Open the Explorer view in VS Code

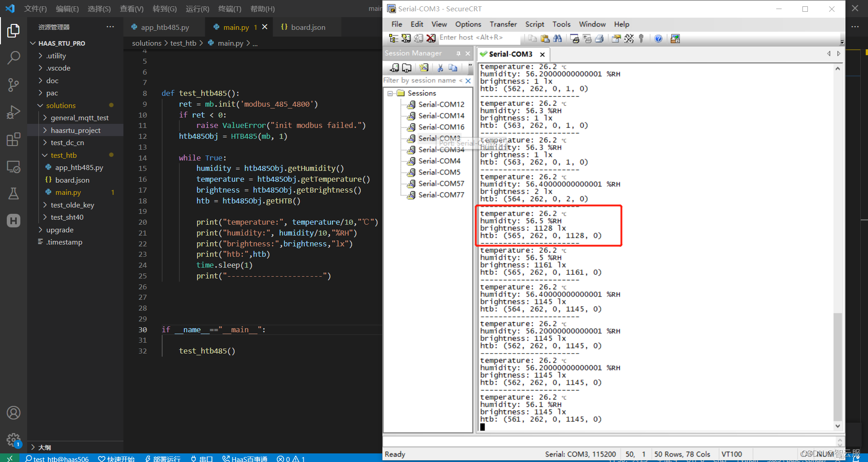point(14,31)
